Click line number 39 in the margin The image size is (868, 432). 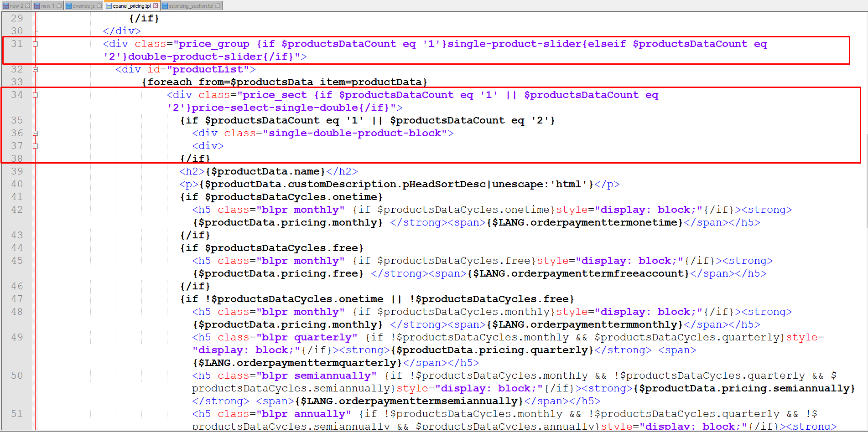click(17, 171)
